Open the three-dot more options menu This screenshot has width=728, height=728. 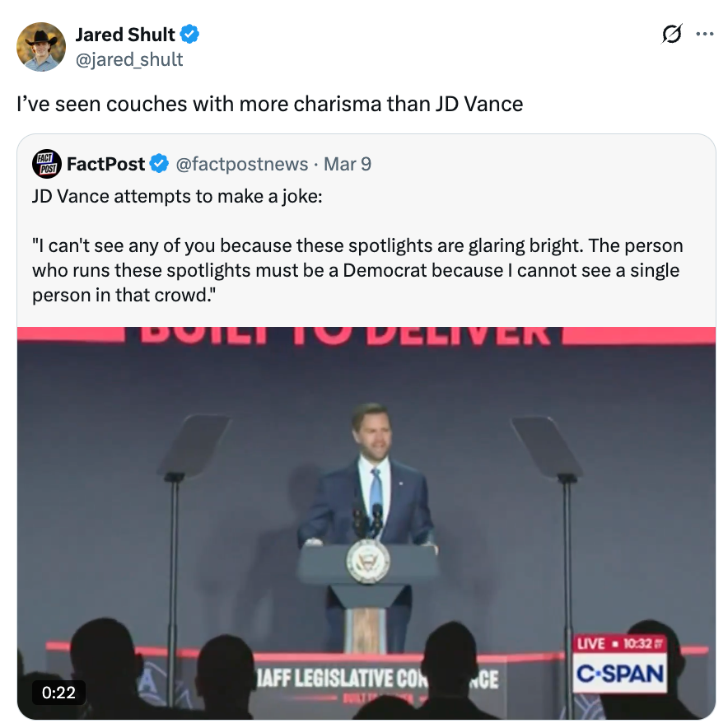705,35
